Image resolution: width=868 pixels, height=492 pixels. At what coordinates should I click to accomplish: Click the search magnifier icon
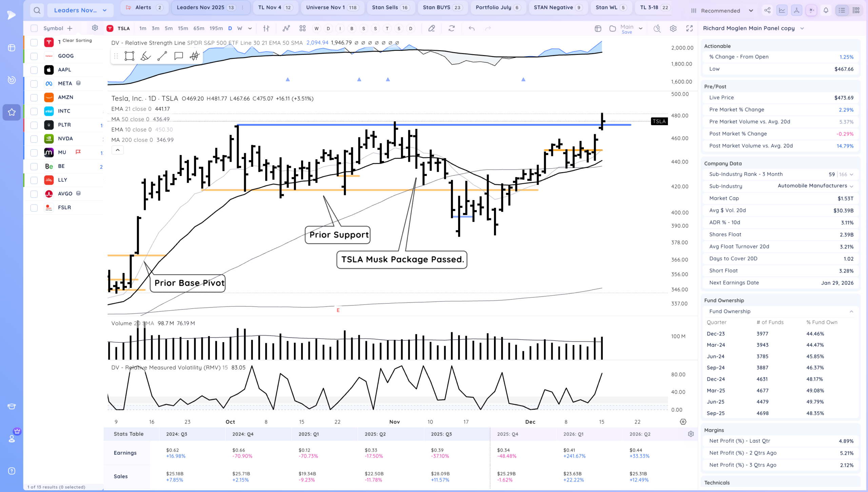pyautogui.click(x=37, y=10)
